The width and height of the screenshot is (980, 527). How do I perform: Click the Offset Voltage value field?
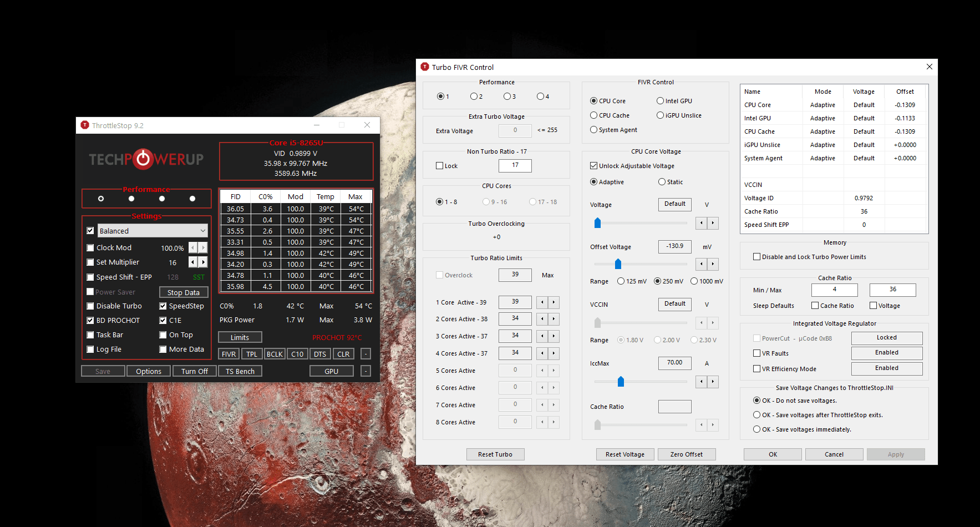[x=675, y=246]
